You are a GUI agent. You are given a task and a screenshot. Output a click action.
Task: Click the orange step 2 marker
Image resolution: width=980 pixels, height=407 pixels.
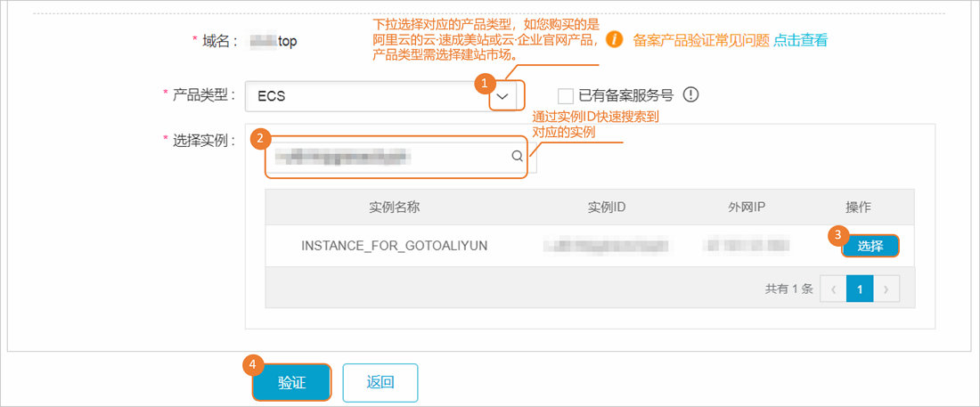pyautogui.click(x=259, y=138)
